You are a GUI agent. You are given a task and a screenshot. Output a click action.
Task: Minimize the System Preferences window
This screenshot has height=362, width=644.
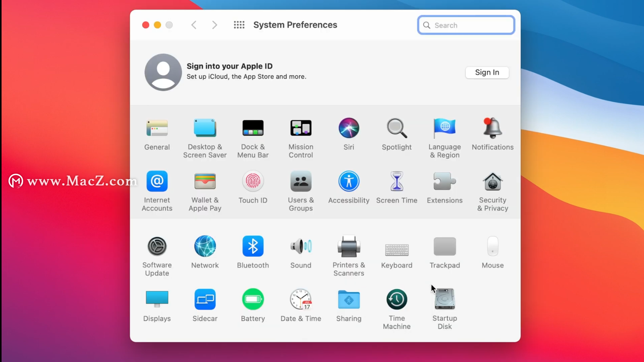157,25
